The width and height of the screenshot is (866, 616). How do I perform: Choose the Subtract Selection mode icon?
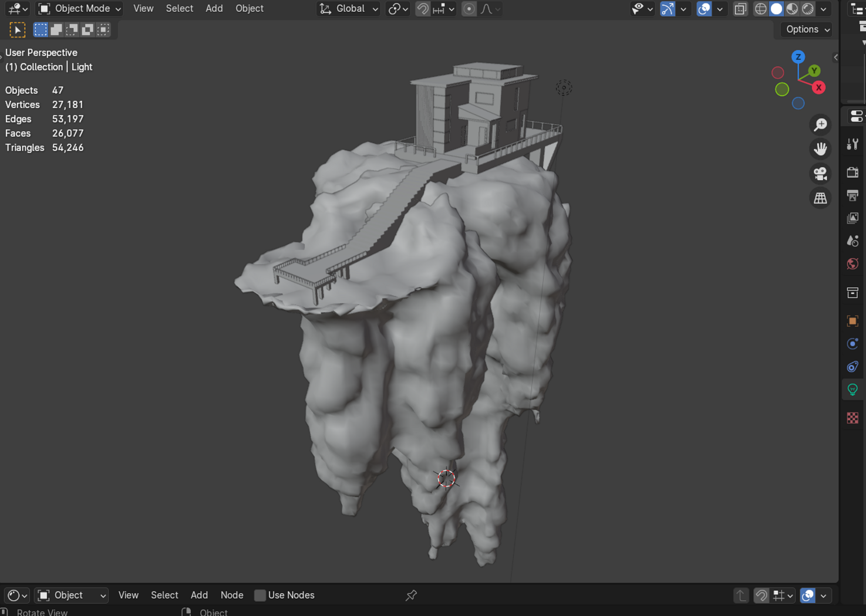[x=72, y=29]
